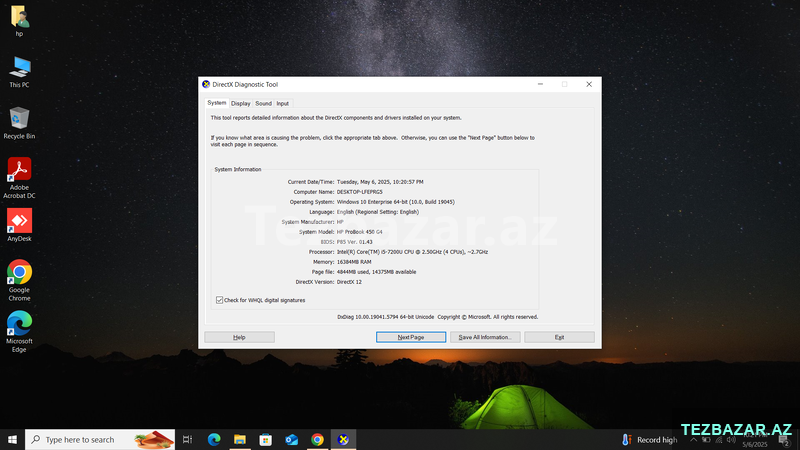Open Google Chrome desktop shortcut

pyautogui.click(x=19, y=280)
